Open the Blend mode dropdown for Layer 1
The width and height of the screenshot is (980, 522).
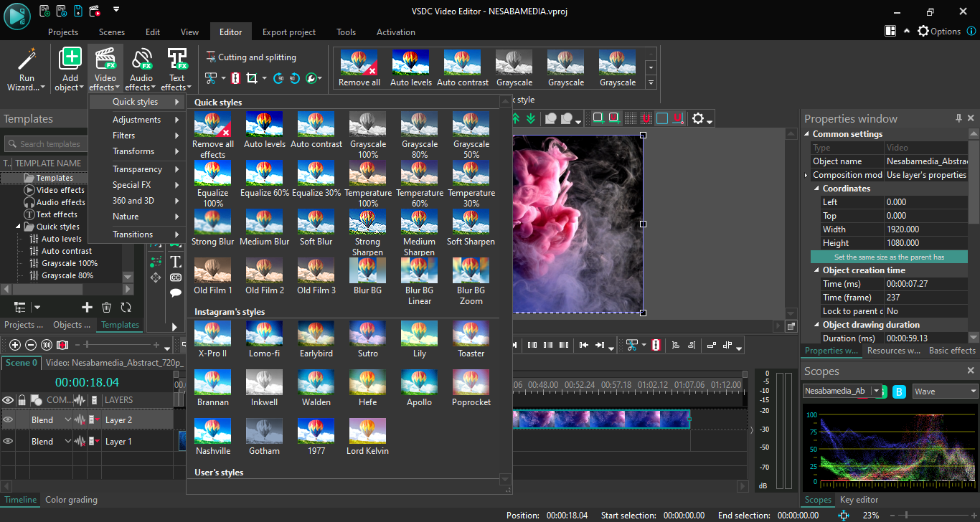tap(68, 442)
